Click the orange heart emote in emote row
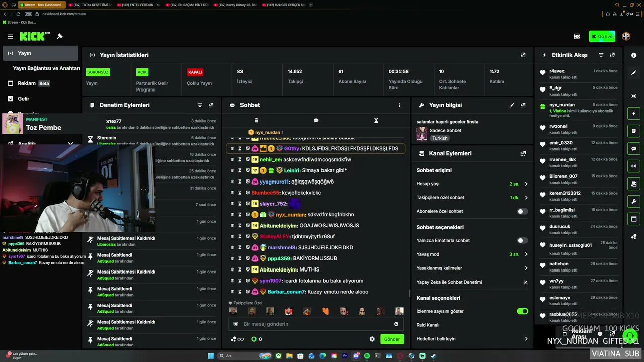 point(325,311)
